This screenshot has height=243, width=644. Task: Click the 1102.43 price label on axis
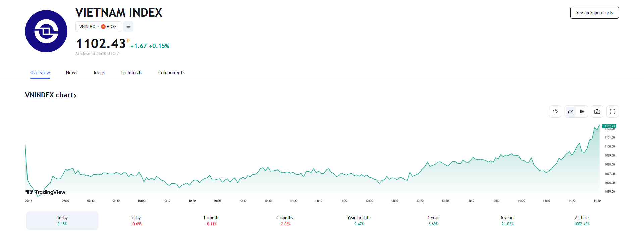609,126
